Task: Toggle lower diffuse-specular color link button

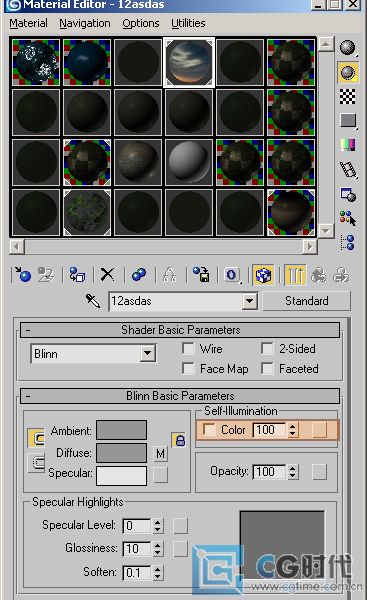Action: tap(36, 463)
